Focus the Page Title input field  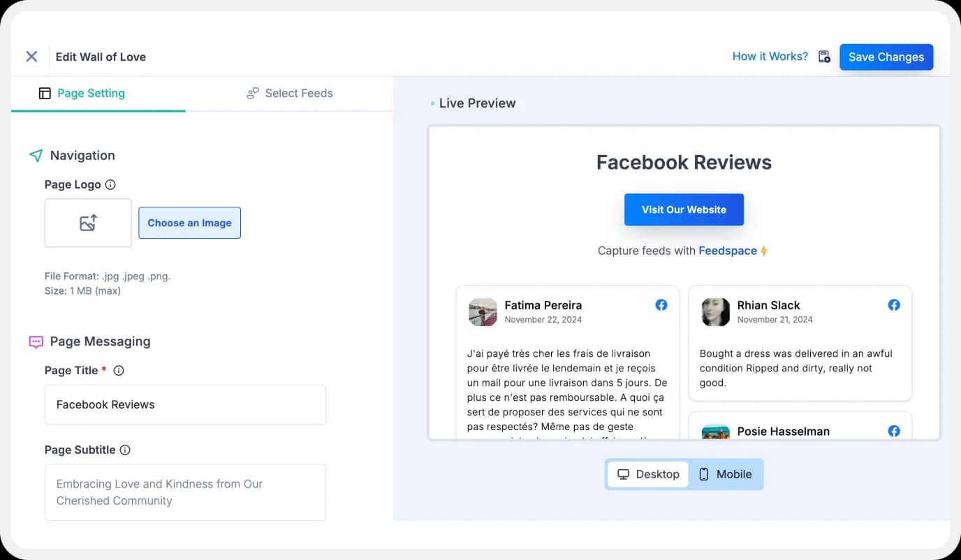click(185, 405)
